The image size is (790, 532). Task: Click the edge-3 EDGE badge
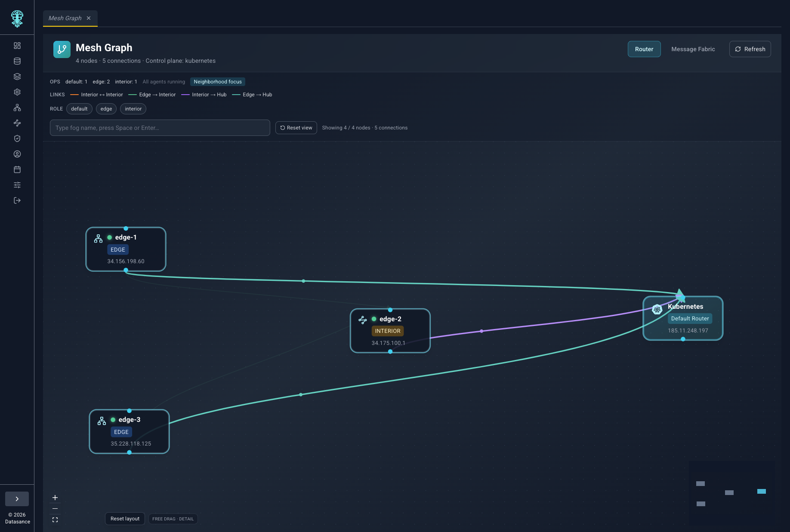point(121,432)
